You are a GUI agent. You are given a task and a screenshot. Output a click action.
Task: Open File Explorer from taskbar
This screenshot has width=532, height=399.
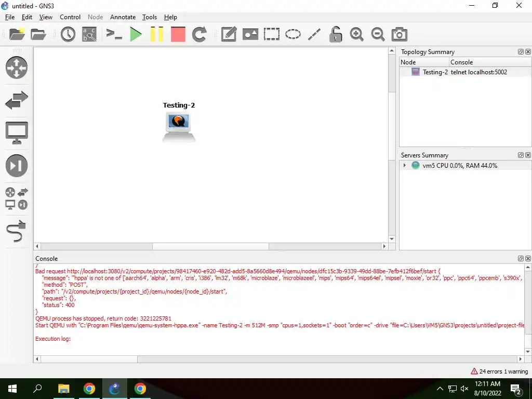pos(63,389)
